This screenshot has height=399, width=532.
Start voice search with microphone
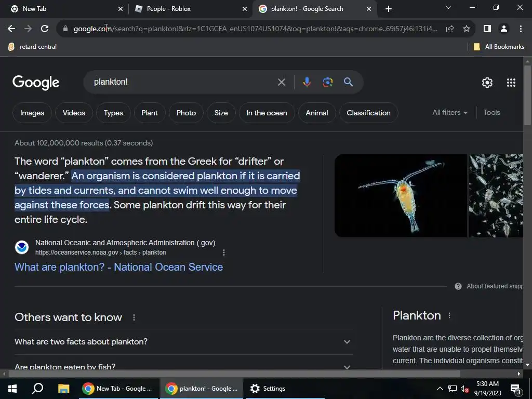(307, 82)
